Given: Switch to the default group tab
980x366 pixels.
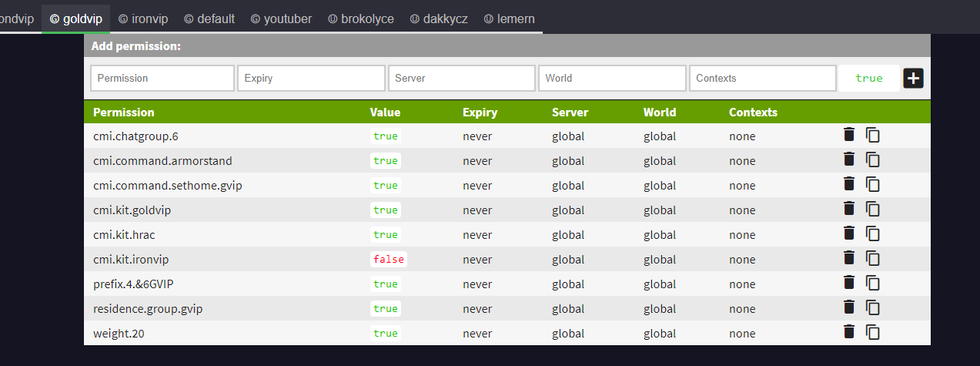Looking at the screenshot, I should pos(209,18).
